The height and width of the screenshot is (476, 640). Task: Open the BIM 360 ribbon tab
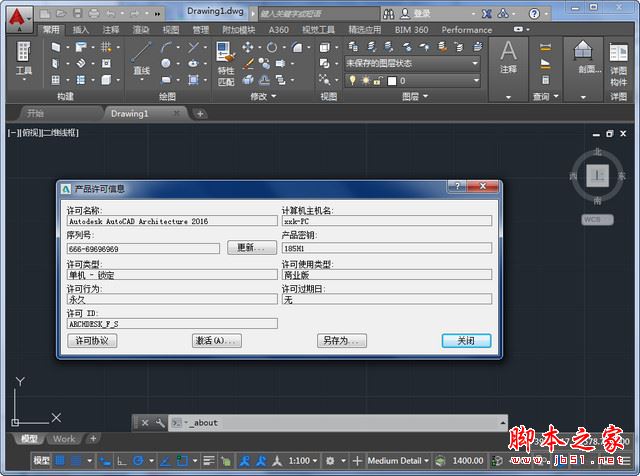411,30
